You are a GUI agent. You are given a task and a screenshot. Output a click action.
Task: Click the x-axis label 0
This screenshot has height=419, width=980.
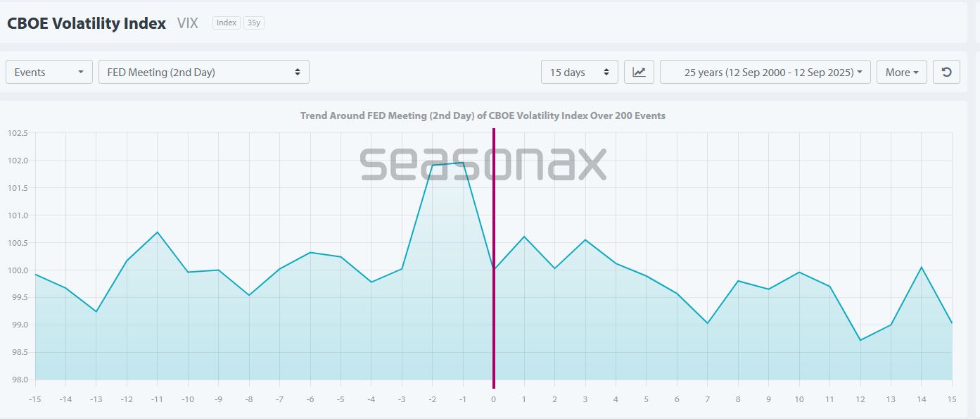[x=493, y=399]
